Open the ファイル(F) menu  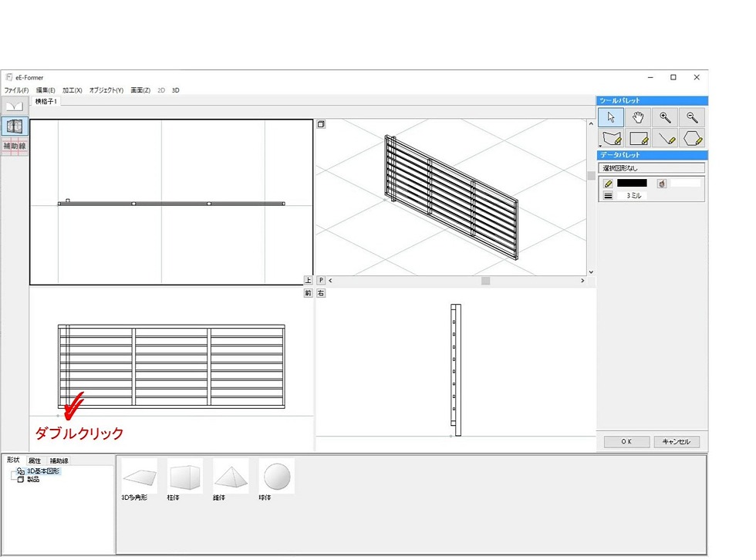(x=16, y=90)
